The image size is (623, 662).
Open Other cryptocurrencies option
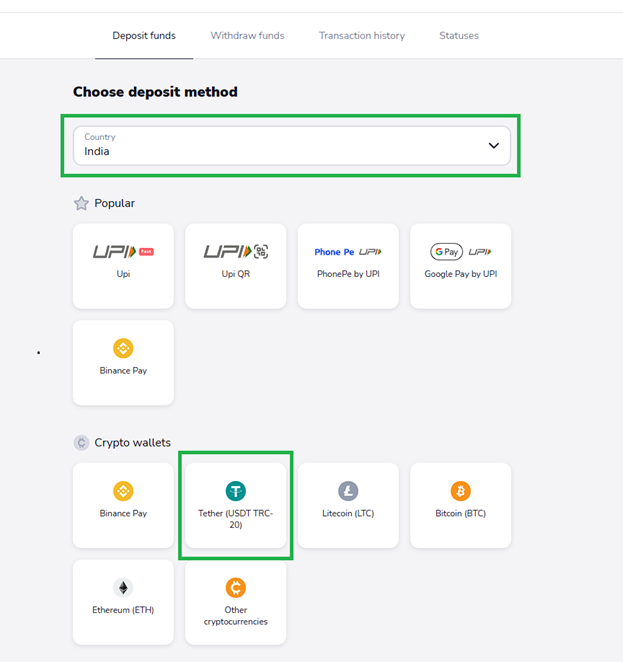point(235,601)
